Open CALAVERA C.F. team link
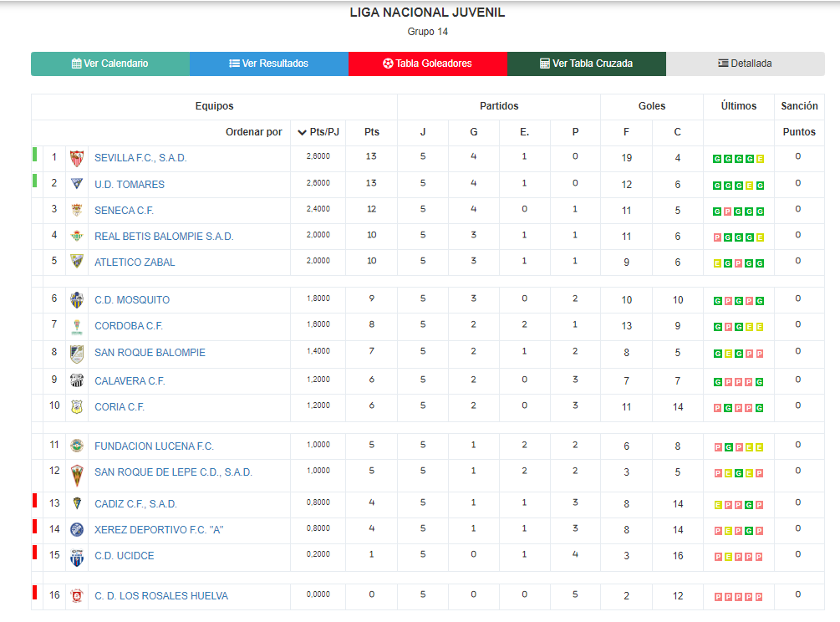840x622 pixels. click(x=130, y=381)
